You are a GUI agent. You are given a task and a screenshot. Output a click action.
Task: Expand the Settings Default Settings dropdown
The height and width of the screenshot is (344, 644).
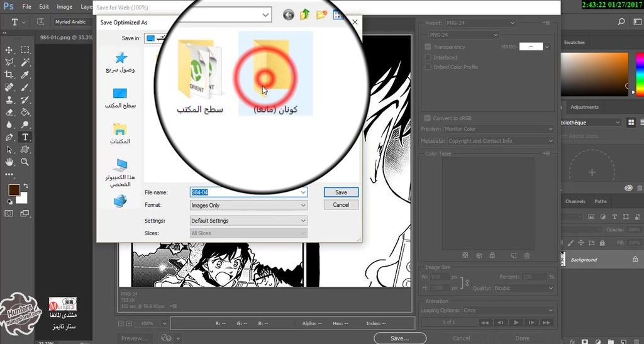(x=248, y=221)
